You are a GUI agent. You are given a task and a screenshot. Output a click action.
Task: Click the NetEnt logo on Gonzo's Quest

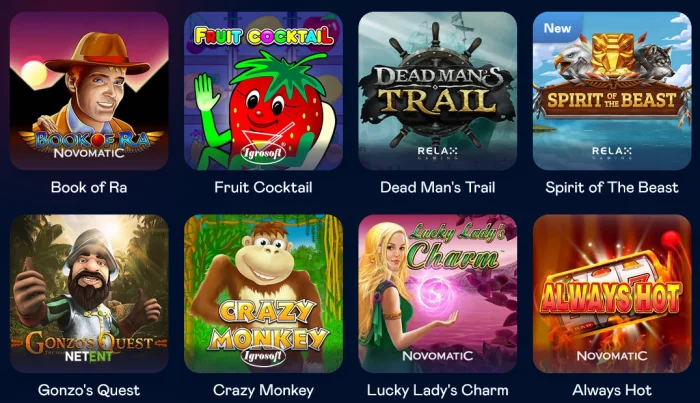tap(89, 357)
